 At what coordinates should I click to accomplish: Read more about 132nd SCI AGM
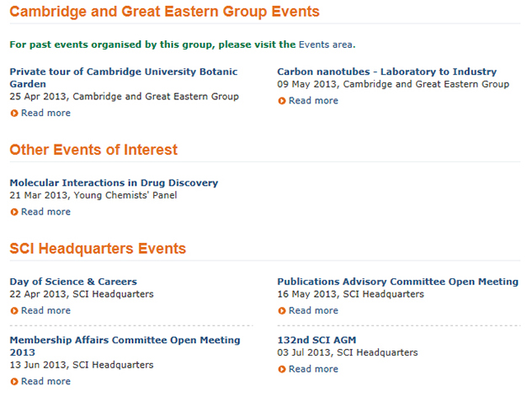[x=313, y=369]
